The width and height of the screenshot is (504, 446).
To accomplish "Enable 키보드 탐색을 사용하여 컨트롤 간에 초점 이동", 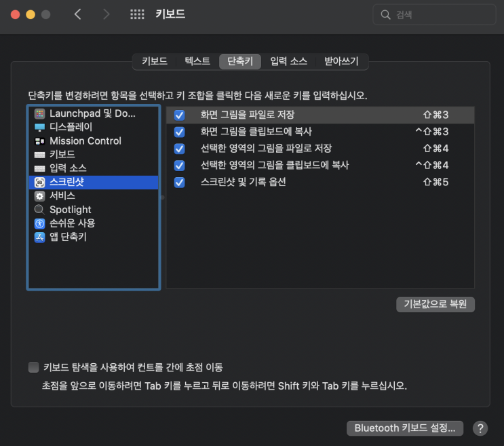I will [33, 367].
